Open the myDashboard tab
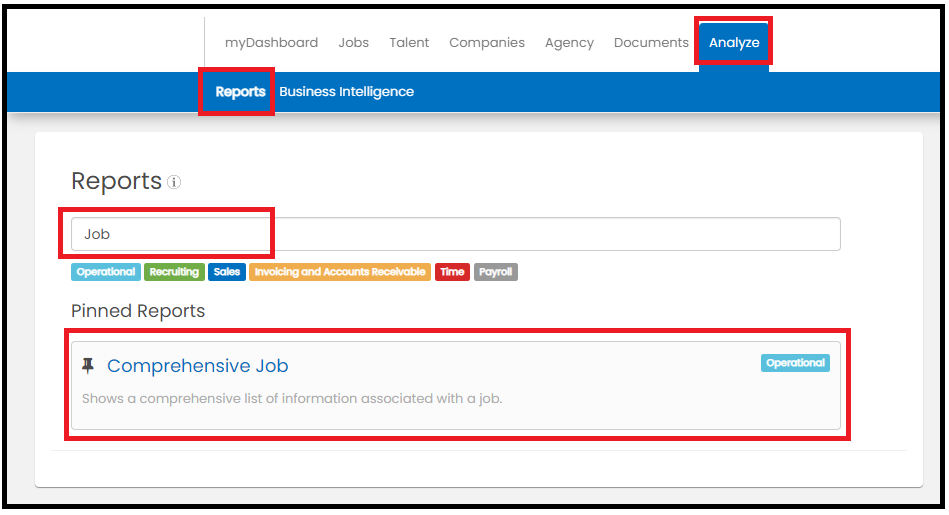The width and height of the screenshot is (949, 515). [271, 43]
